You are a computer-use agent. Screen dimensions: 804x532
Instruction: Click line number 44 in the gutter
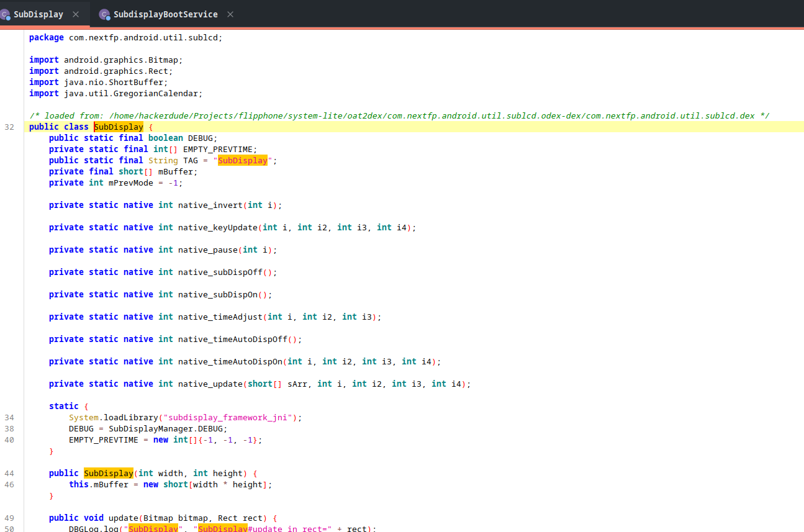click(9, 474)
